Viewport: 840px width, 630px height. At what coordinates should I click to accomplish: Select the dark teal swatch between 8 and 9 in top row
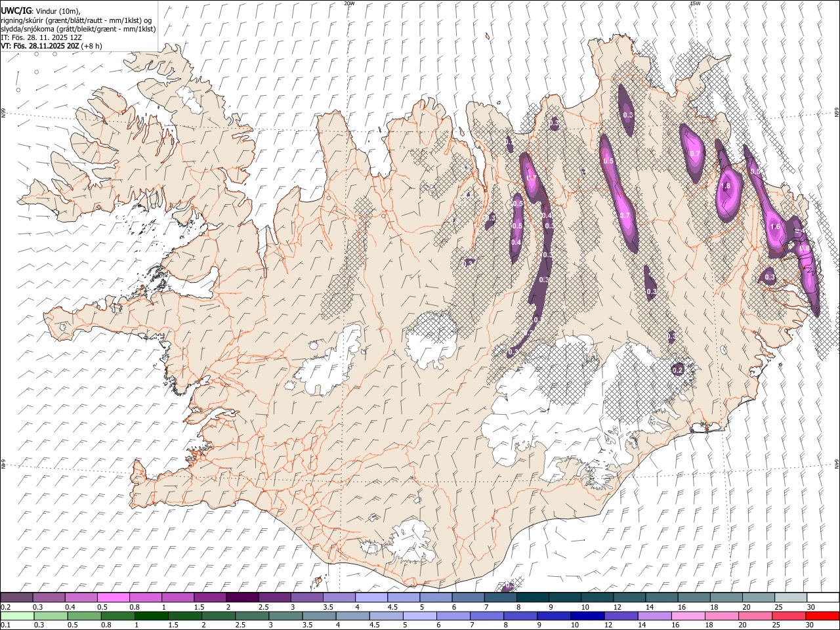point(532,597)
